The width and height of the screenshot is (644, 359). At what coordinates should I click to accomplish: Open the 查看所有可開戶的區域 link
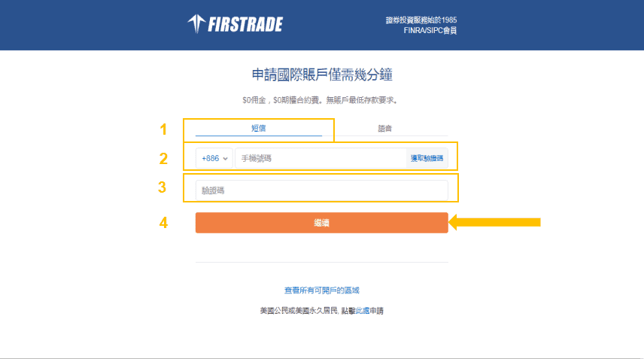coord(321,291)
